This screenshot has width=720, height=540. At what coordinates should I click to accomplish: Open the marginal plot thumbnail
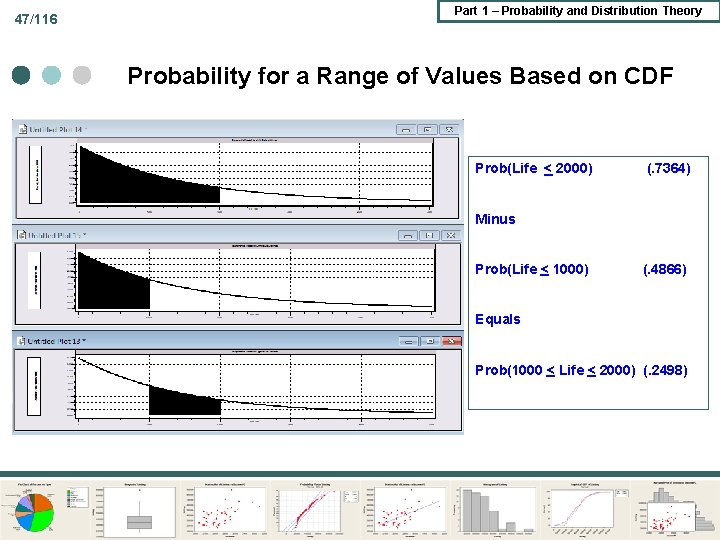(676, 509)
